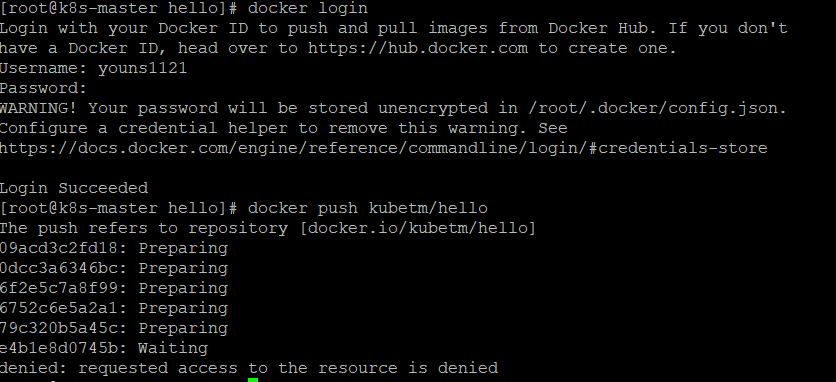
Task: Click the 'Login Succeeded' message
Action: point(74,188)
